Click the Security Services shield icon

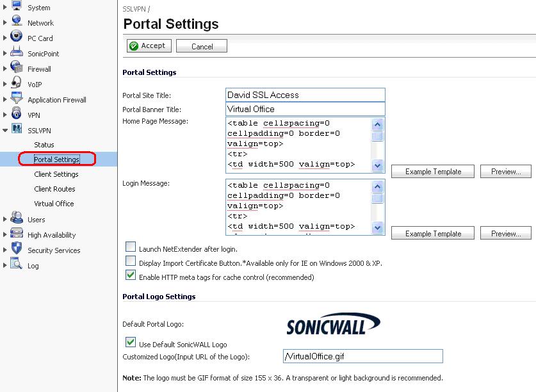click(17, 248)
